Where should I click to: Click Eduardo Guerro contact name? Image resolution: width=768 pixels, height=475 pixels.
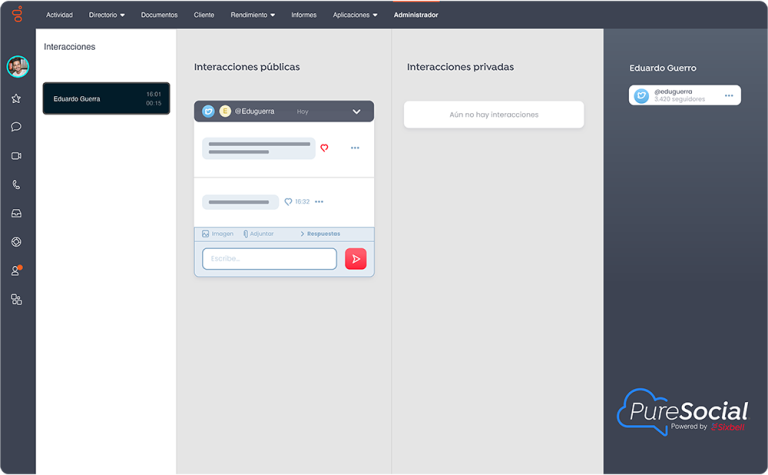point(663,68)
